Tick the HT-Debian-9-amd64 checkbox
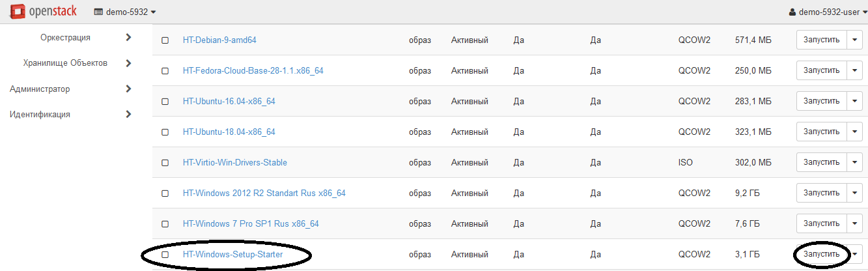The width and height of the screenshot is (868, 271). click(x=165, y=40)
